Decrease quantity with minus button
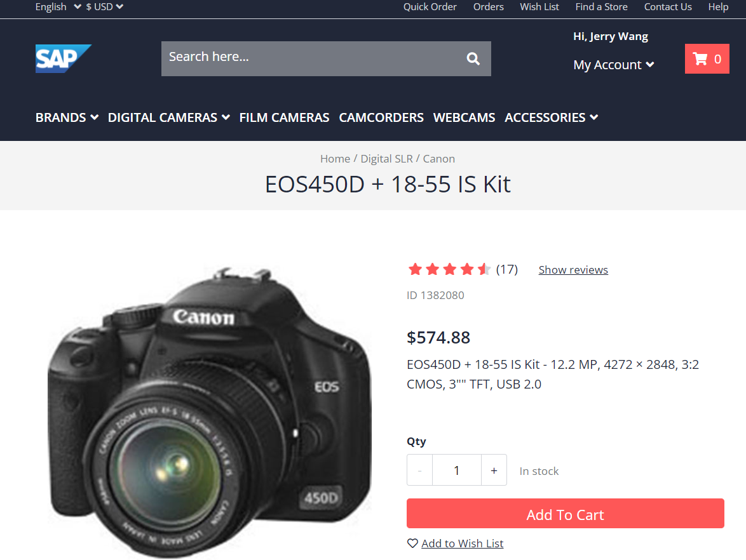746x560 pixels. click(419, 470)
